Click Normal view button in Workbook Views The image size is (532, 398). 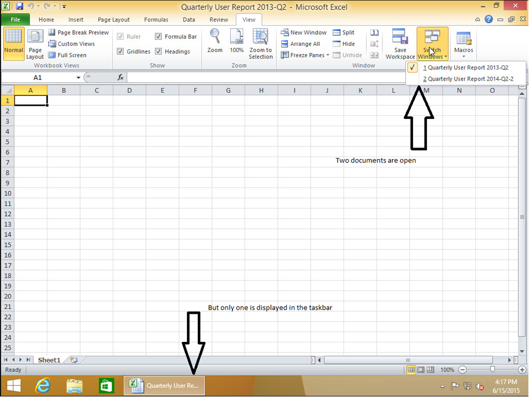click(14, 44)
